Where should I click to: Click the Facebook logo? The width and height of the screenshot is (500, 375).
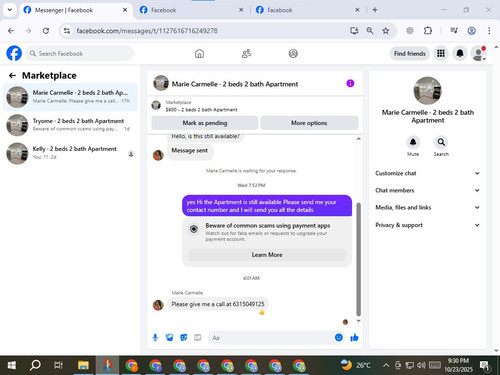14,53
